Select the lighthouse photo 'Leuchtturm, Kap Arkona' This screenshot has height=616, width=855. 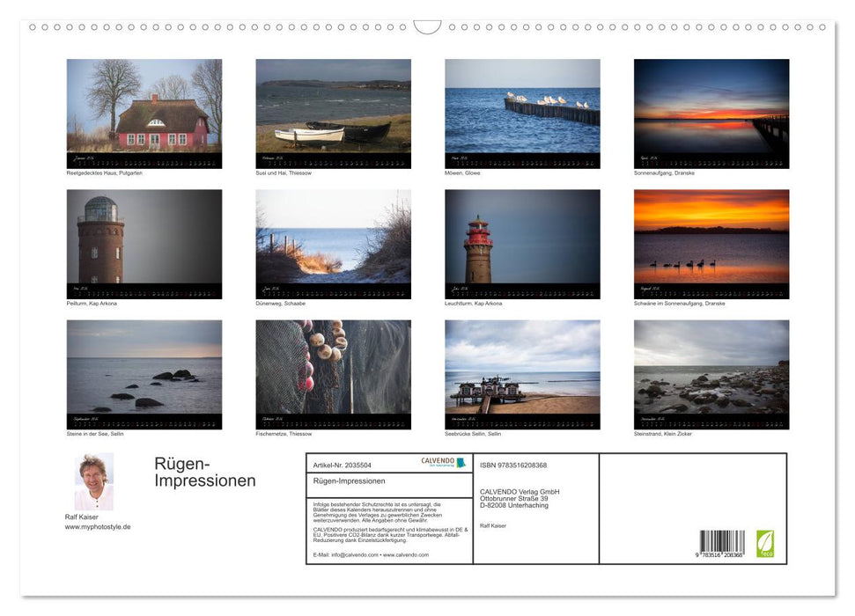[x=521, y=244]
